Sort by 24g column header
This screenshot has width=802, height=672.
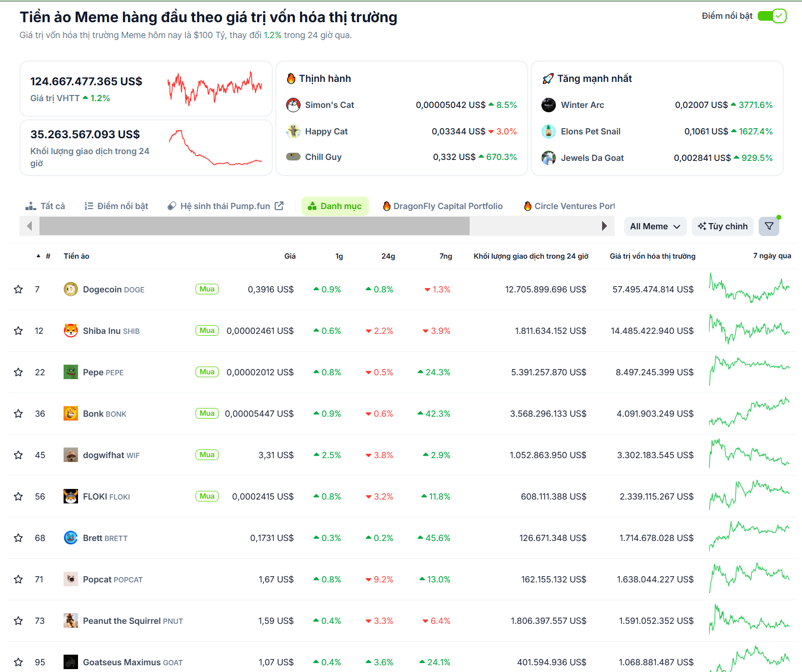tap(388, 256)
